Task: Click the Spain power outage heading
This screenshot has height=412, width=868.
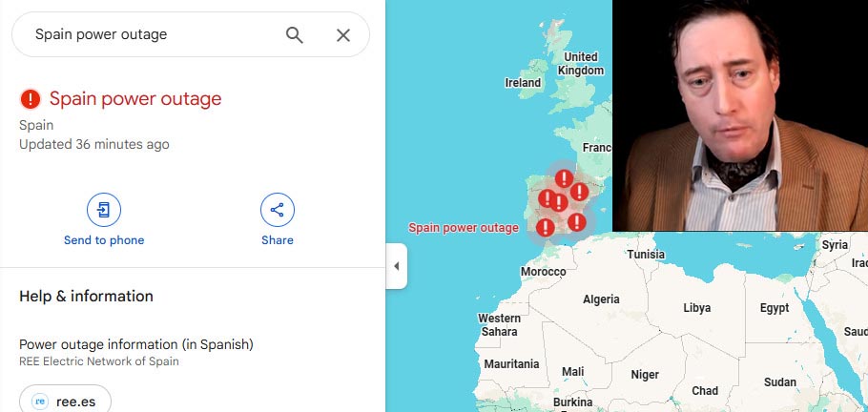Action: pyautogui.click(x=135, y=99)
